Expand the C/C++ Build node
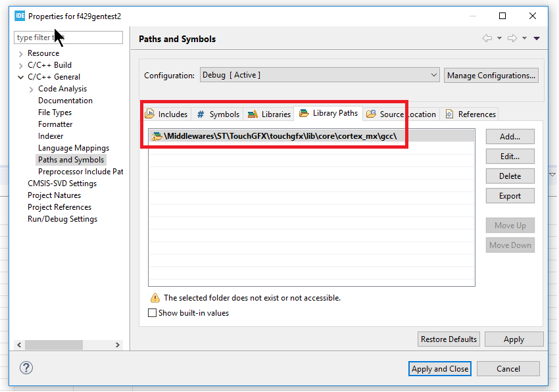 [x=20, y=65]
